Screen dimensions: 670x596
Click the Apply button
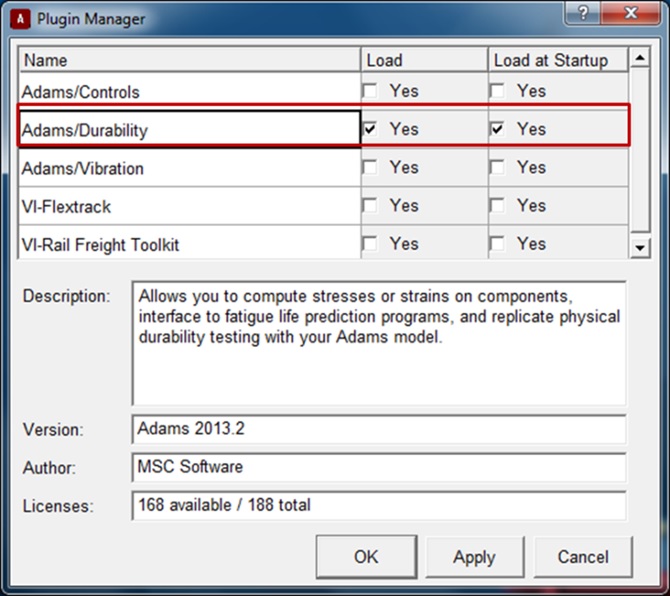tap(473, 557)
